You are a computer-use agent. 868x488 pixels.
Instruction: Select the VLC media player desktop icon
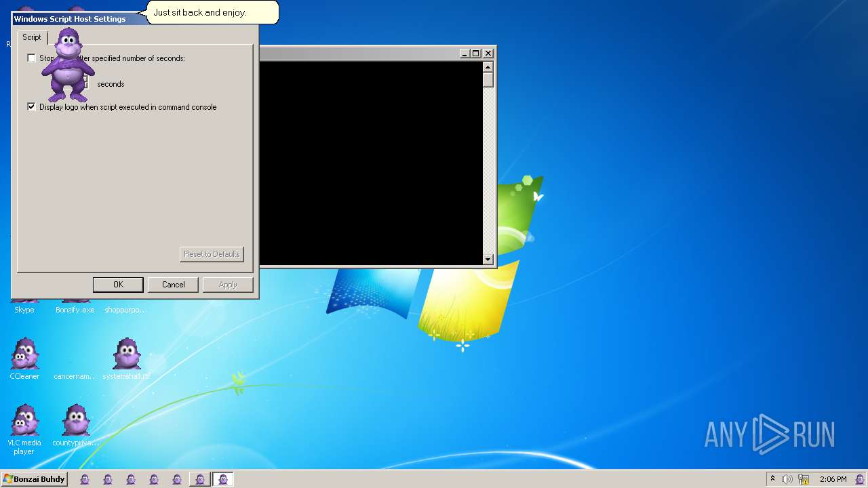coord(24,430)
